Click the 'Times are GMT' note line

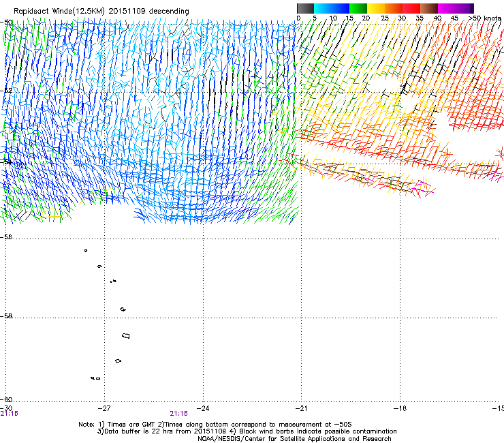215,425
